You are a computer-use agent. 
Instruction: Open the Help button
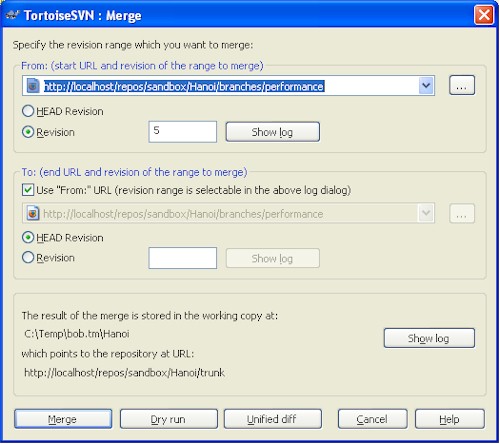coord(450,419)
